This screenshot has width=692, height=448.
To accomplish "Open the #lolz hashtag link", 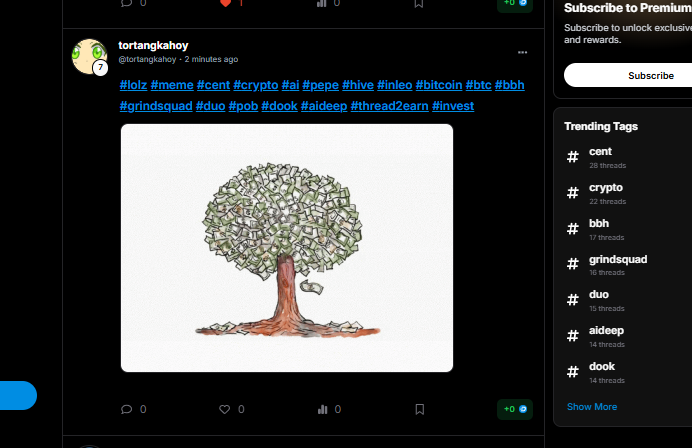I will pos(133,85).
